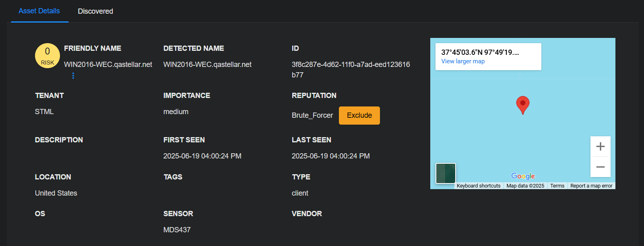Open the map Terms link

557,186
